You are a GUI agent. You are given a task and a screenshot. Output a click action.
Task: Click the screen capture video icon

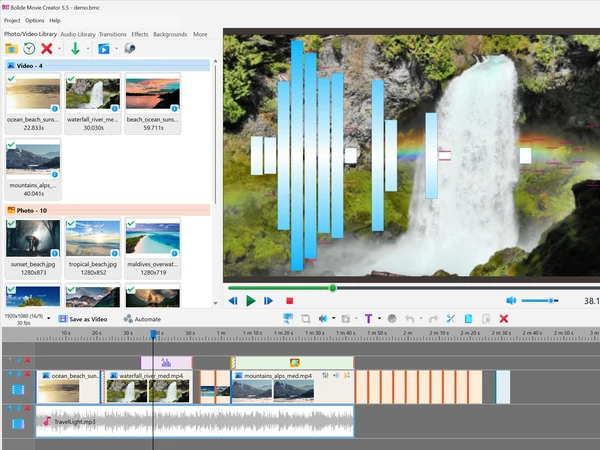[x=104, y=49]
